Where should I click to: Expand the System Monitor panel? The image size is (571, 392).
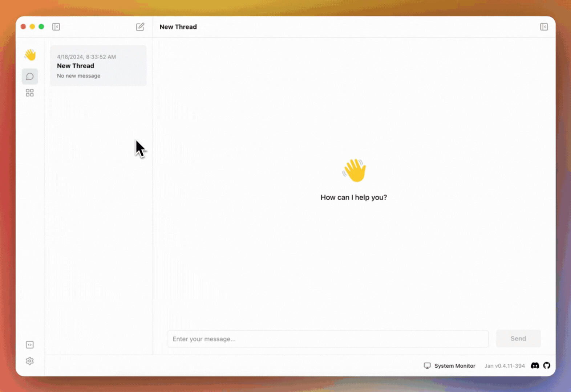(449, 366)
